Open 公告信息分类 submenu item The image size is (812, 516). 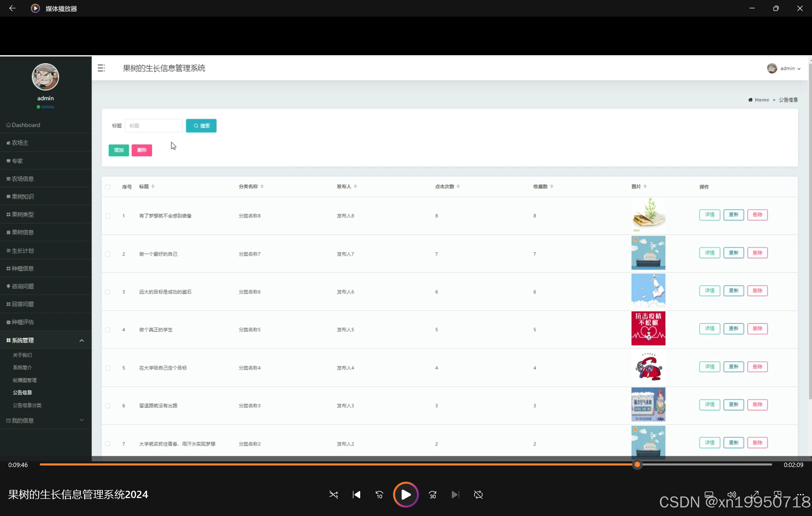click(x=27, y=405)
